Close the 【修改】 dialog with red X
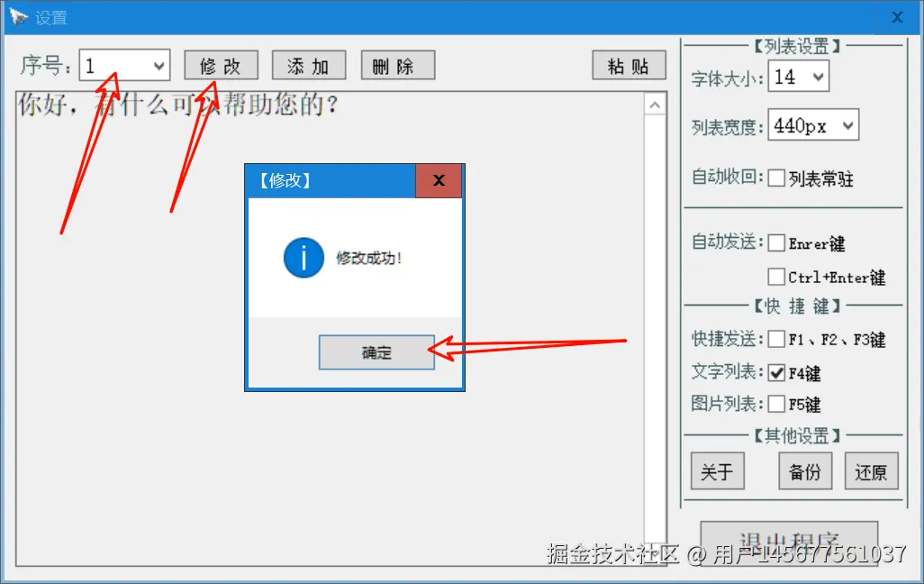The image size is (924, 584). [x=439, y=180]
